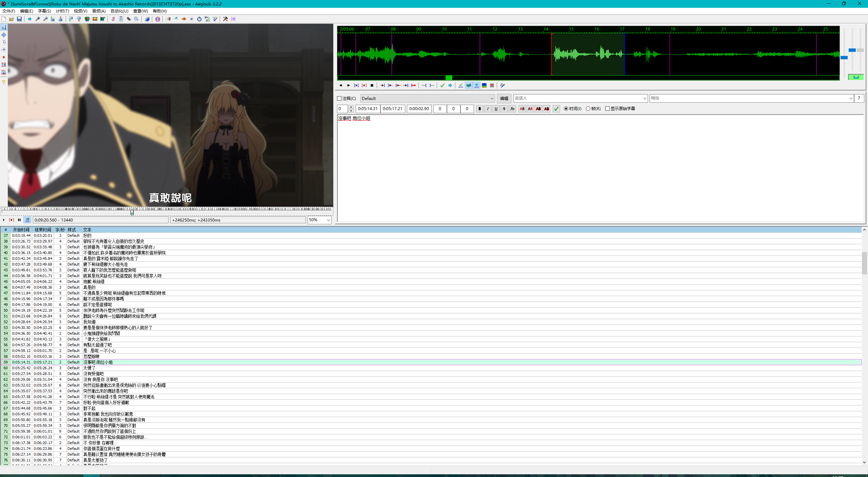
Task: Open Attachments paperclip icon
Action: [x=129, y=19]
